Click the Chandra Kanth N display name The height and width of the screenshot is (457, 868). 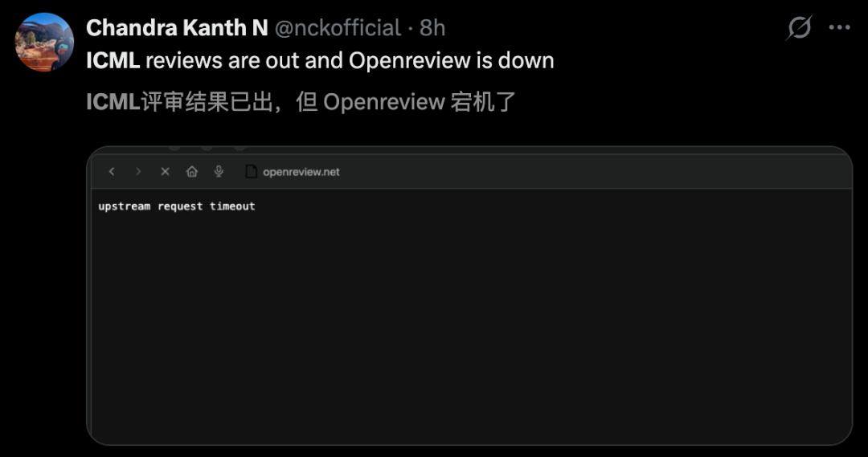[177, 27]
